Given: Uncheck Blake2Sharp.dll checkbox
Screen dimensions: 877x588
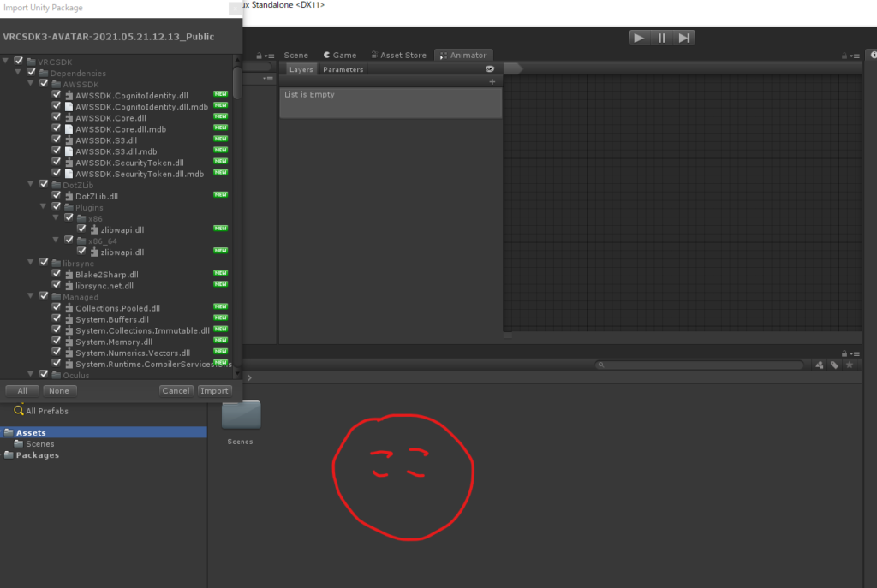Looking at the screenshot, I should 57,273.
